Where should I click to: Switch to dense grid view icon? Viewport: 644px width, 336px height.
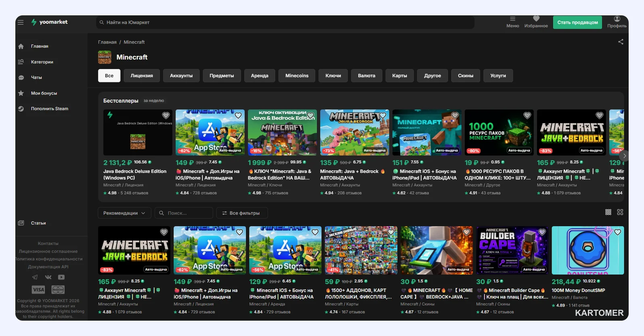tap(608, 212)
